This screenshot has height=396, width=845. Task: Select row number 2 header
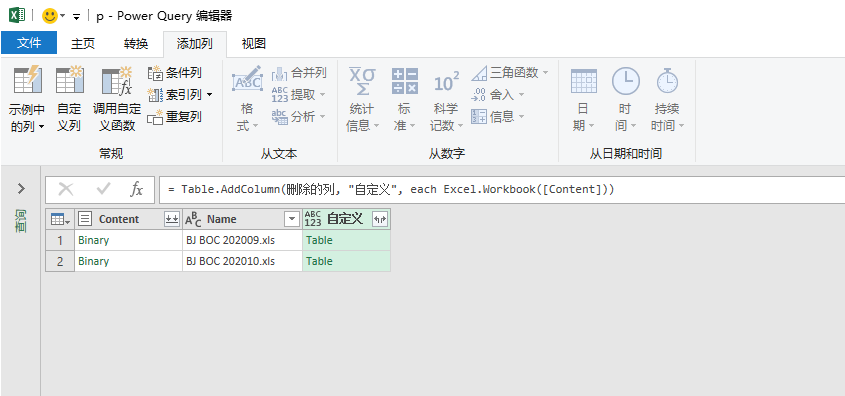tap(60, 261)
